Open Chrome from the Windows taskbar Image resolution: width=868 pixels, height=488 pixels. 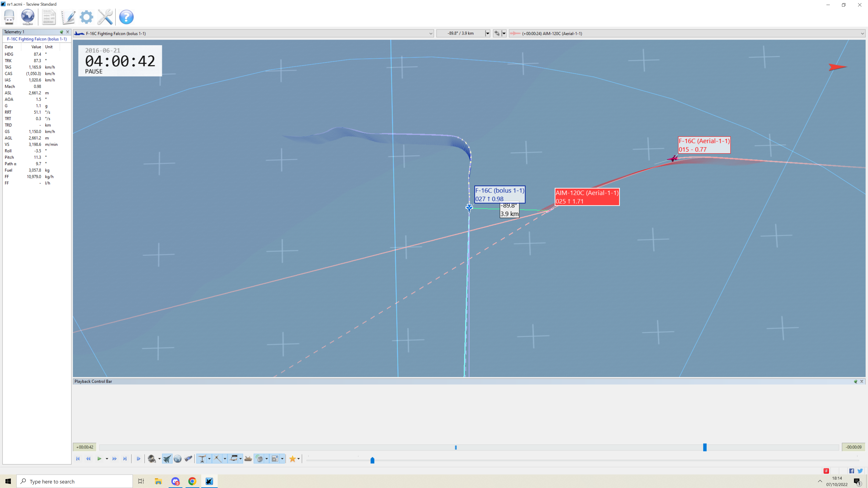(192, 481)
